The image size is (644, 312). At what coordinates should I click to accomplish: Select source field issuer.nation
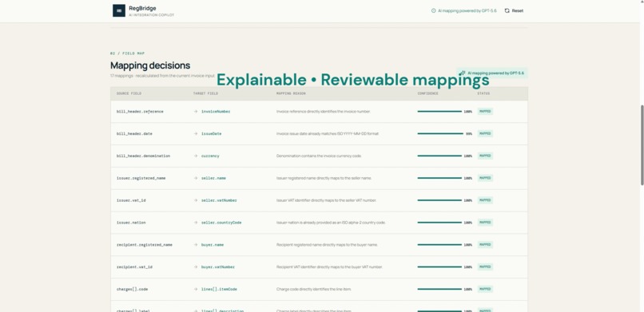click(x=131, y=222)
